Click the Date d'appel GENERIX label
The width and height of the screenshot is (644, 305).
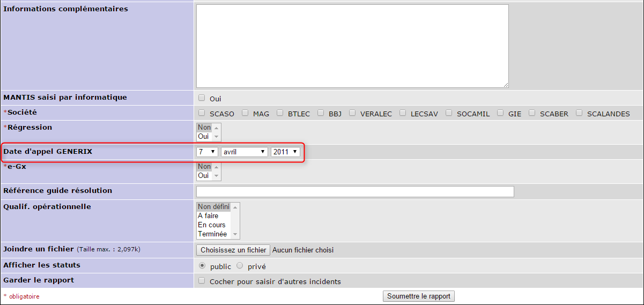[48, 152]
